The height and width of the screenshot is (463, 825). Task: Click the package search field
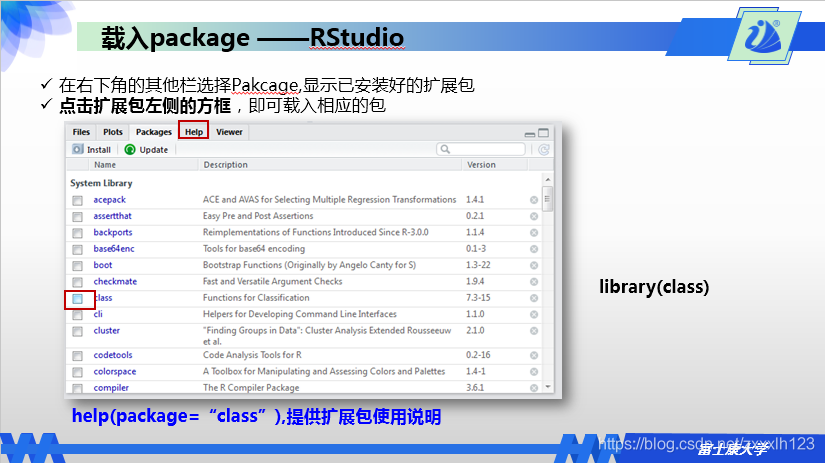coord(480,149)
